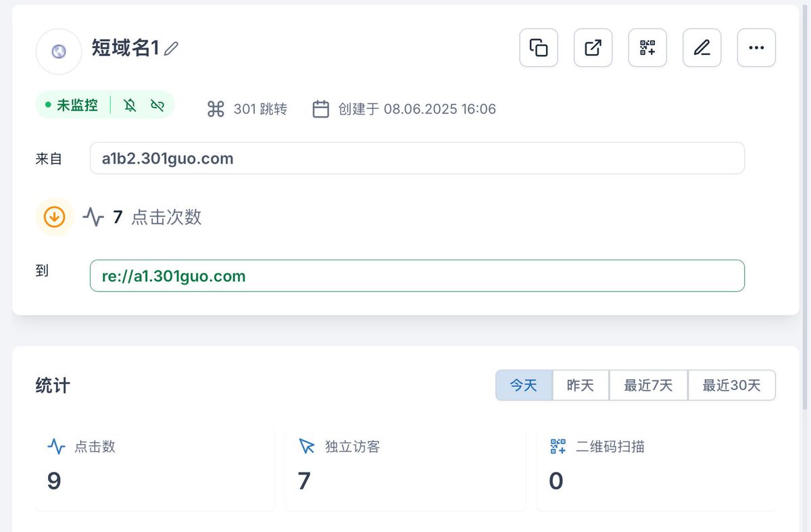This screenshot has width=811, height=532.
Task: Click the orange down-arrow circle icon
Action: pyautogui.click(x=55, y=217)
